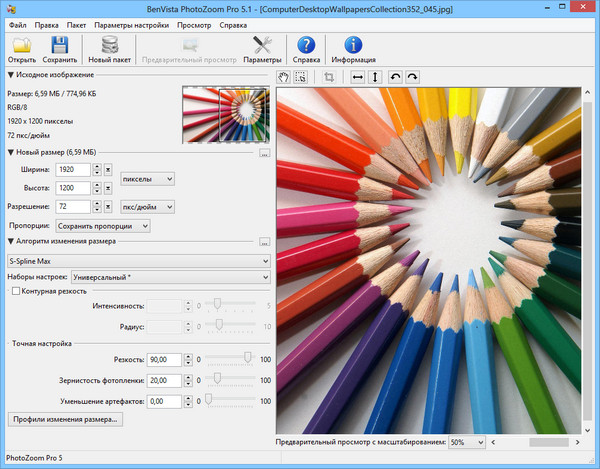Rotate image clockwise with the arrow icon
Viewport: 600px width, 469px height.
(x=412, y=77)
